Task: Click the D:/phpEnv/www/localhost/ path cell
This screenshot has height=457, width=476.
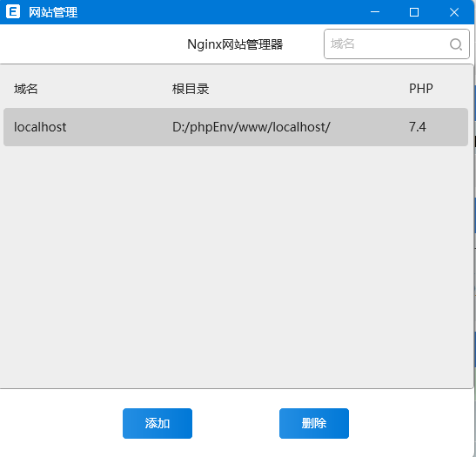Action: [x=251, y=127]
